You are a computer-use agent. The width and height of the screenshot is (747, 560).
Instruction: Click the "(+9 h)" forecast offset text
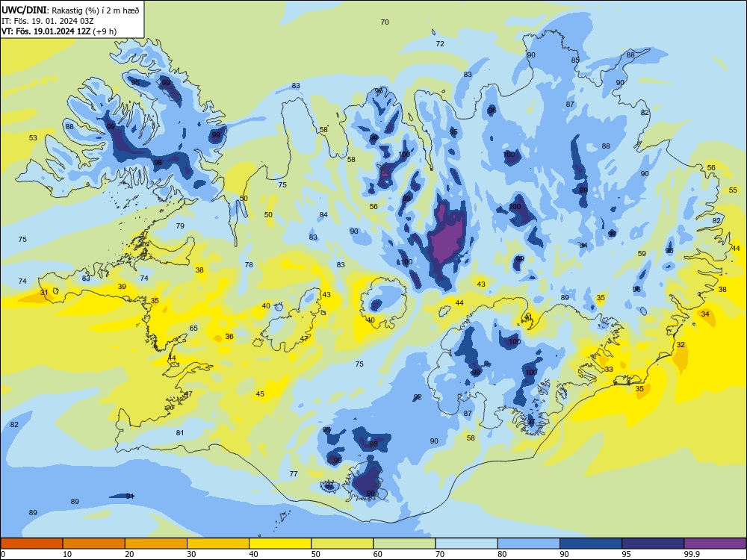[x=105, y=31]
